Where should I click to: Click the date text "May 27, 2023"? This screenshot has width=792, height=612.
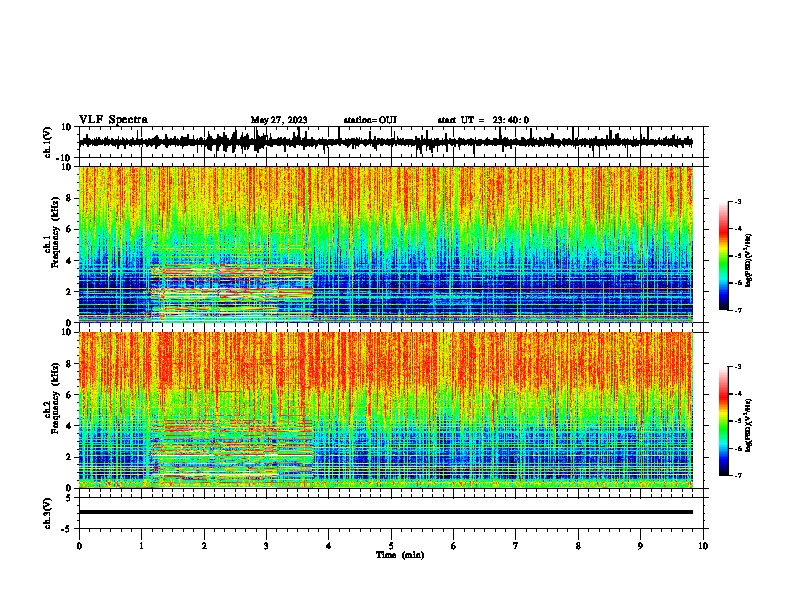(x=279, y=120)
